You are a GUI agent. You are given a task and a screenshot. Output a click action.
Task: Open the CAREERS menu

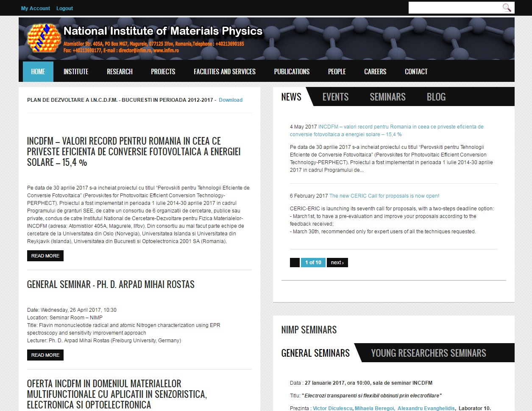(375, 72)
